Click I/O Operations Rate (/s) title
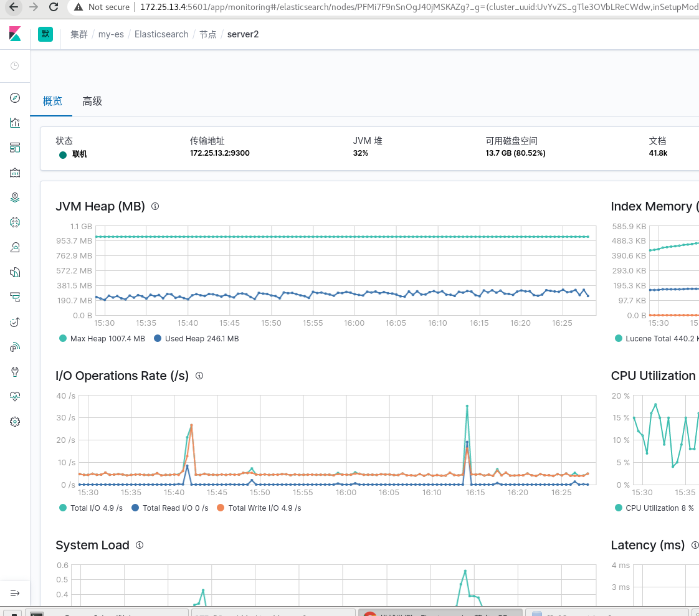The image size is (699, 616). click(122, 376)
